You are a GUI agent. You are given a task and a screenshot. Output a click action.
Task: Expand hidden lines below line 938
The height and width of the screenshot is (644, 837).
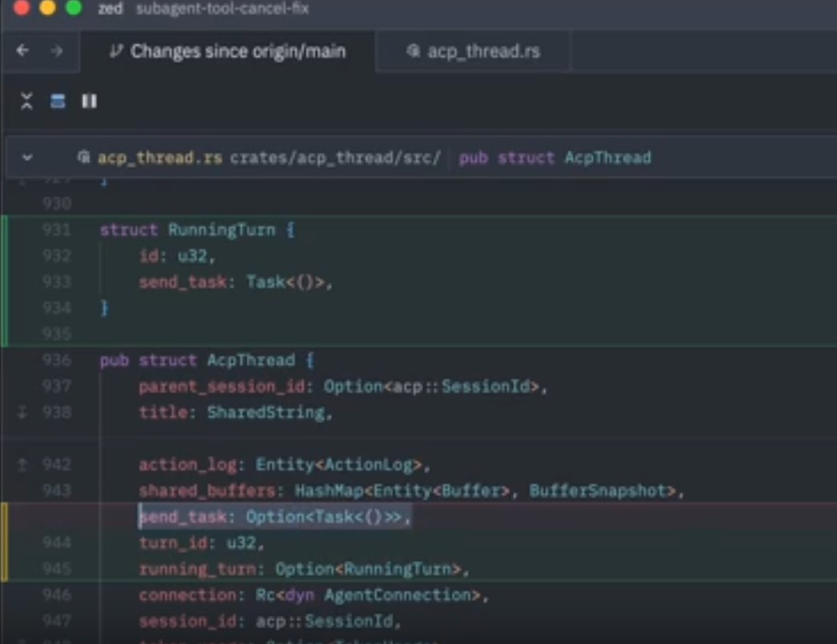click(x=22, y=412)
